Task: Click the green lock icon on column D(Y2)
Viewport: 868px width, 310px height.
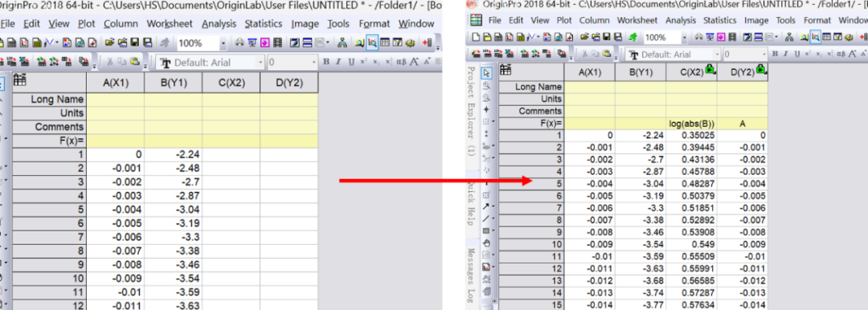Action: 762,69
